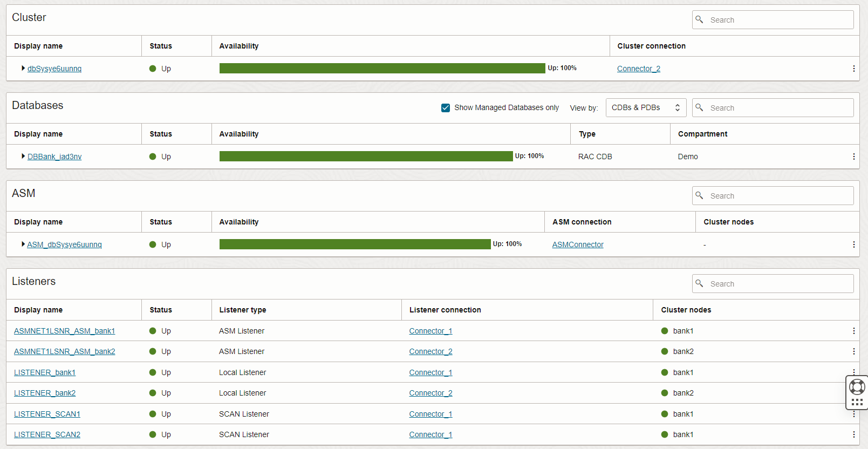Expand the dbSysye6uunnq cluster row
This screenshot has height=449, width=868.
[x=23, y=68]
